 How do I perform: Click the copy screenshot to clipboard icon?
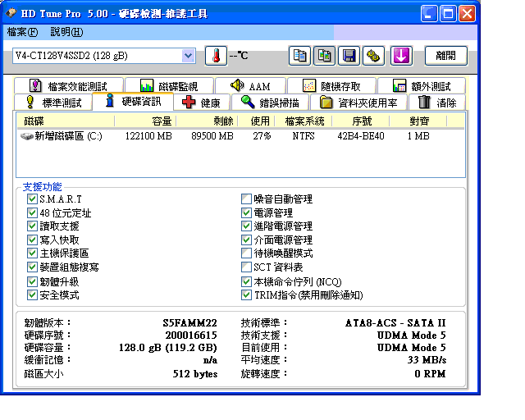324,56
